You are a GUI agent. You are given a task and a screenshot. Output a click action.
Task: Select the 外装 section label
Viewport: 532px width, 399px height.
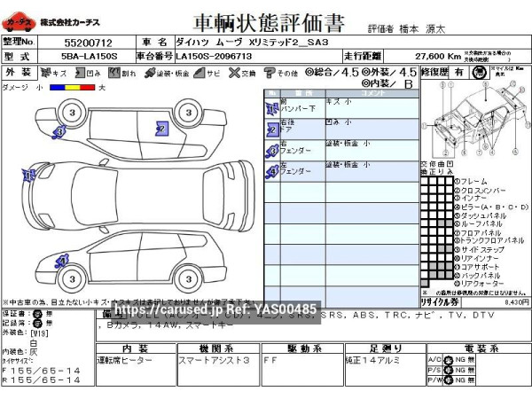click(x=18, y=73)
